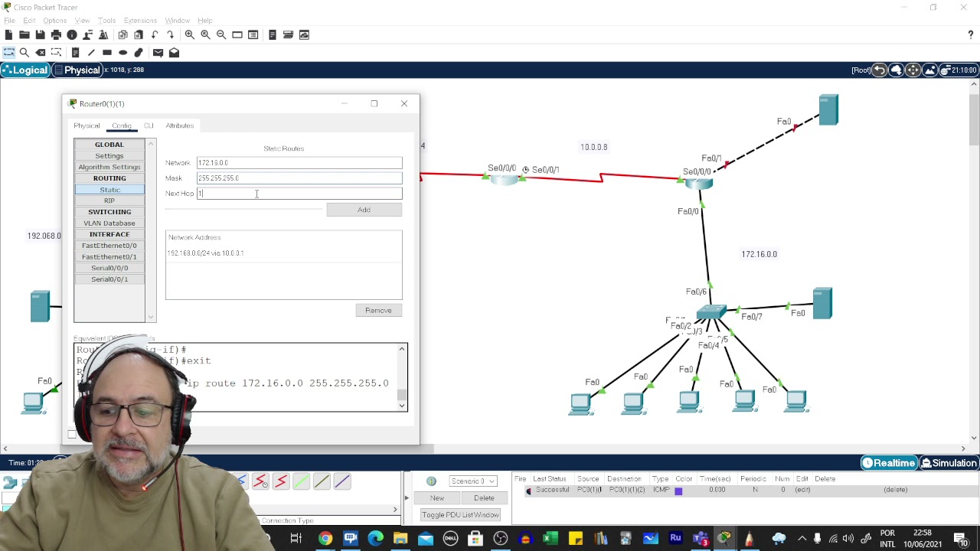Open the Options menu
The width and height of the screenshot is (980, 551).
coord(54,21)
